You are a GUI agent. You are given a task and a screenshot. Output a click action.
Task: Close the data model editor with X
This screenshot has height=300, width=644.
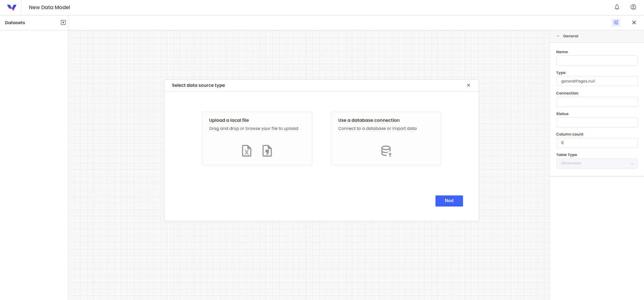634,23
